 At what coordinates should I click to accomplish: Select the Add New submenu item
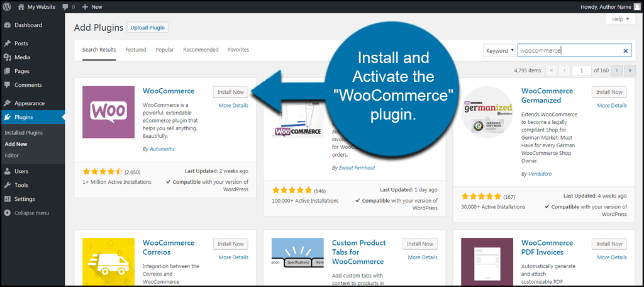(16, 144)
